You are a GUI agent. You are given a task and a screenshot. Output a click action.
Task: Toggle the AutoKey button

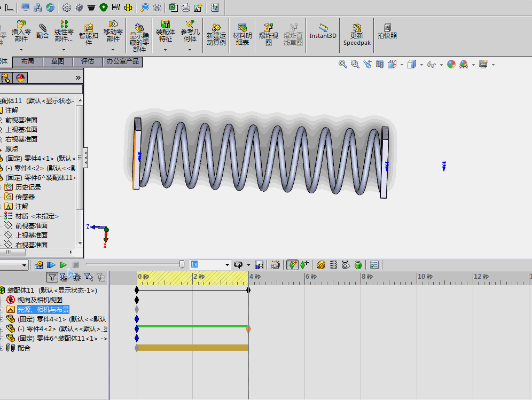[292, 265]
